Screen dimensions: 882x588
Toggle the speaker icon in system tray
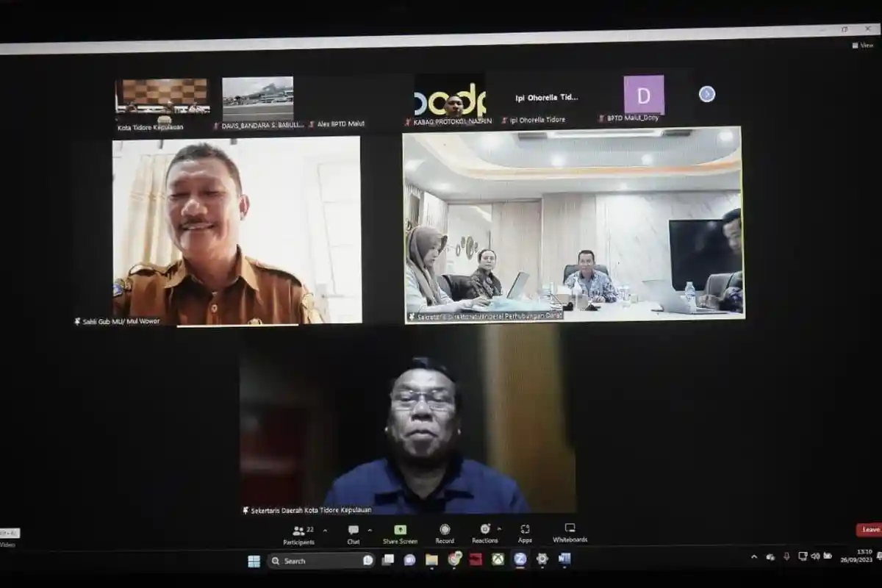tap(816, 556)
